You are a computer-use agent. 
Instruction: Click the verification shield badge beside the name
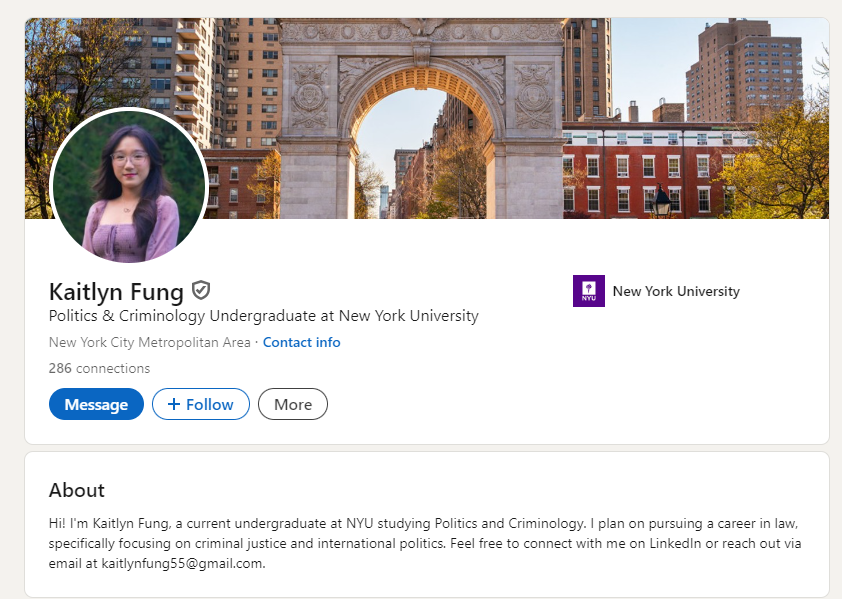[201, 291]
